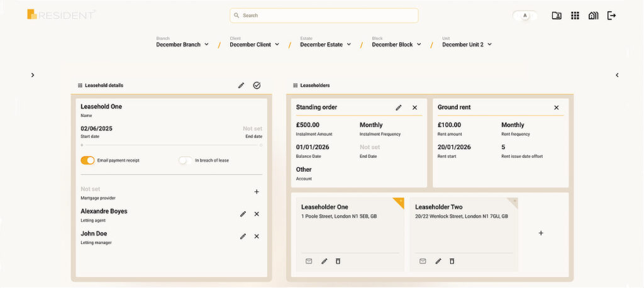644x288 pixels.
Task: Click the mail icon on Leaseholder One
Action: click(309, 261)
